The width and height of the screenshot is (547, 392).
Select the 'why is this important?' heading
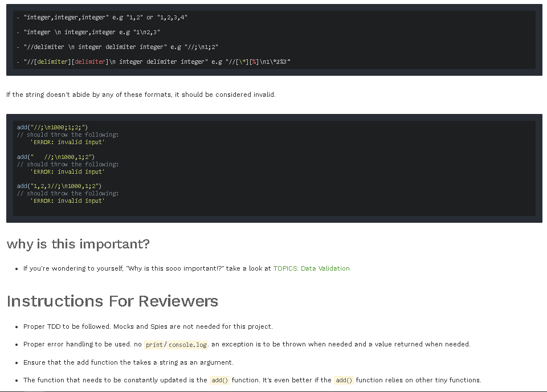tap(77, 244)
